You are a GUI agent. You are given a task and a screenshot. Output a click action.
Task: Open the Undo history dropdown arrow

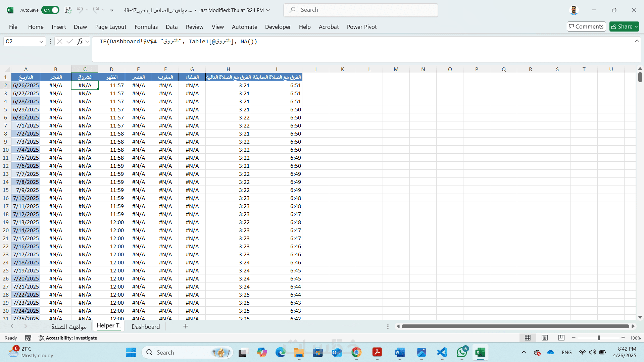[x=87, y=10]
